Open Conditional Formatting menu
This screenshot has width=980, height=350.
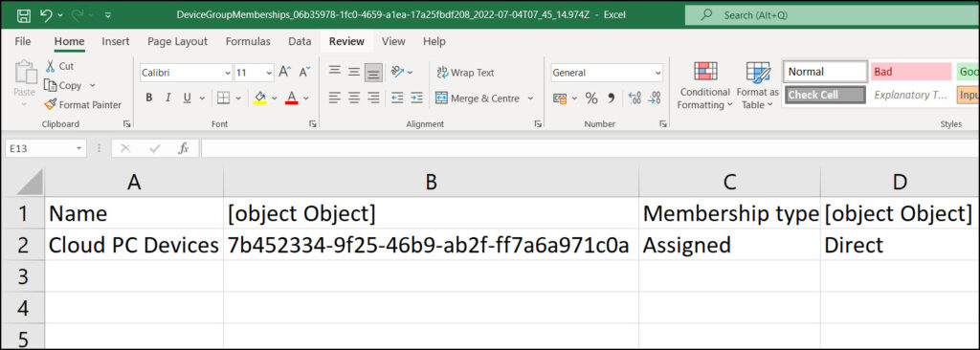point(705,86)
